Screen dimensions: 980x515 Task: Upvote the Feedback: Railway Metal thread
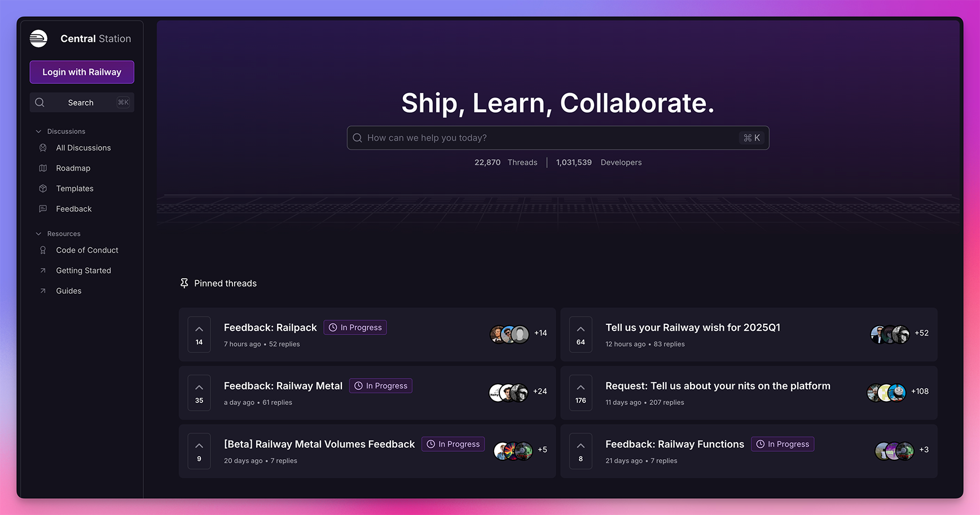pyautogui.click(x=199, y=393)
